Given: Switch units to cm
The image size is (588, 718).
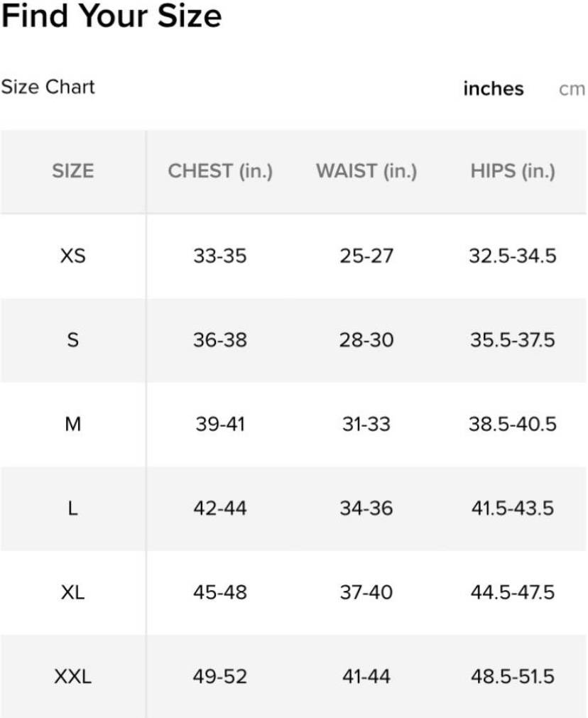Looking at the screenshot, I should pyautogui.click(x=572, y=89).
